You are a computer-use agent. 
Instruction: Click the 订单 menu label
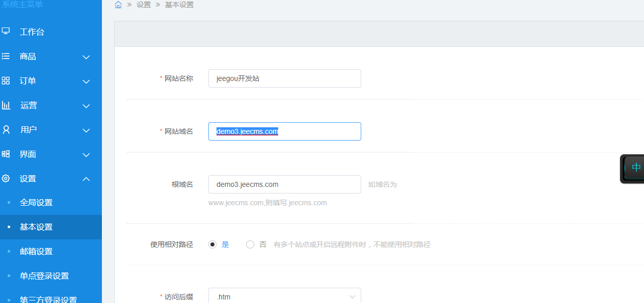tap(28, 81)
